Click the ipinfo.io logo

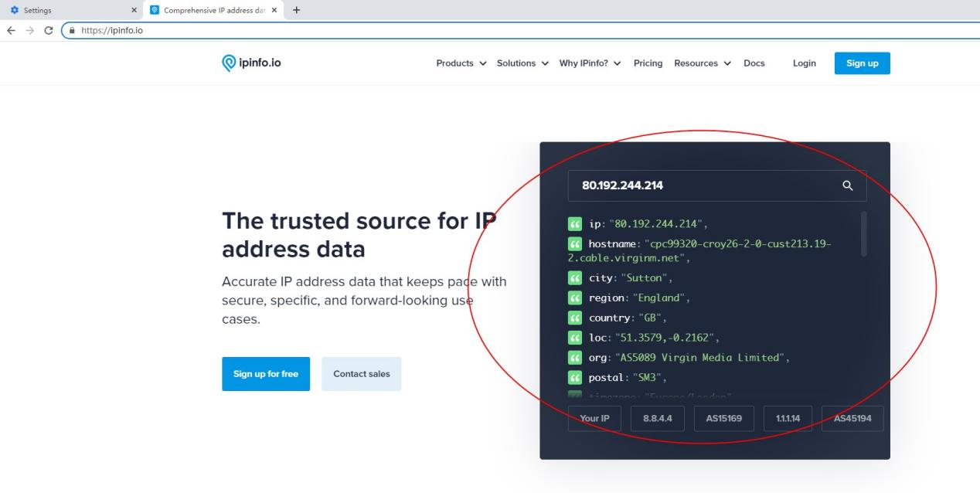pyautogui.click(x=251, y=63)
